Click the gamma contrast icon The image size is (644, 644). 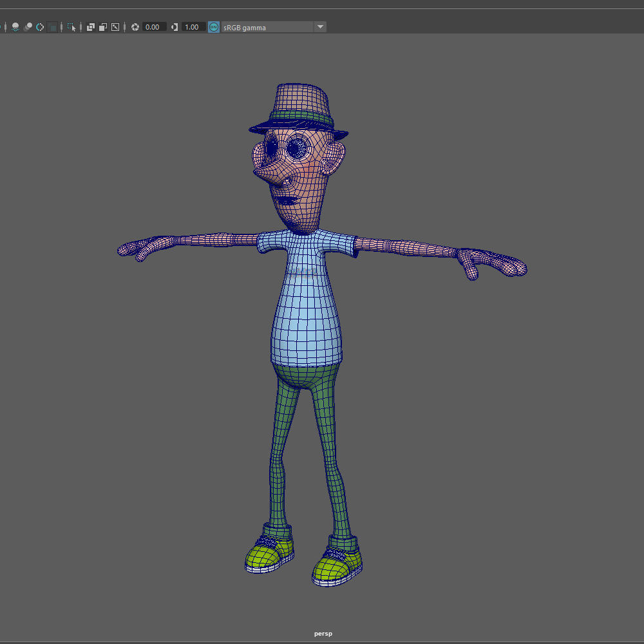coord(175,27)
